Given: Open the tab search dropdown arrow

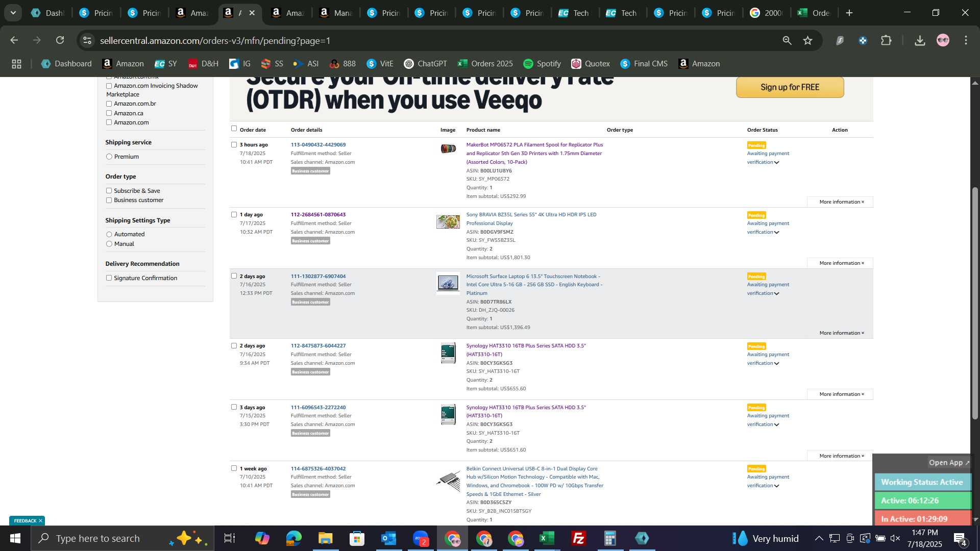Looking at the screenshot, I should pos(13,13).
